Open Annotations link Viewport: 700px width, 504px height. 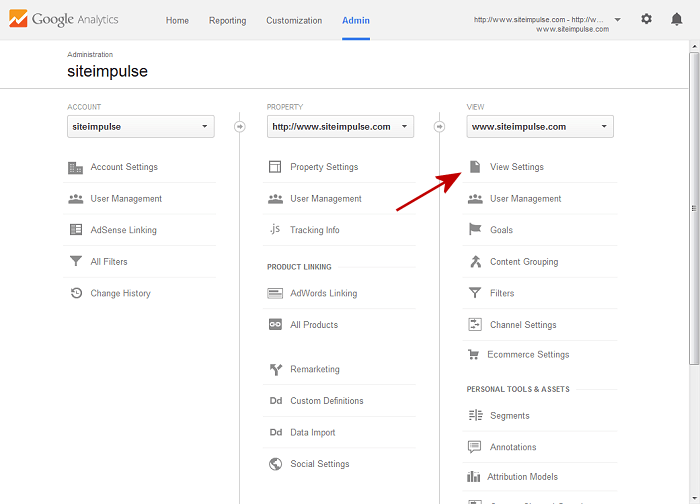click(513, 447)
